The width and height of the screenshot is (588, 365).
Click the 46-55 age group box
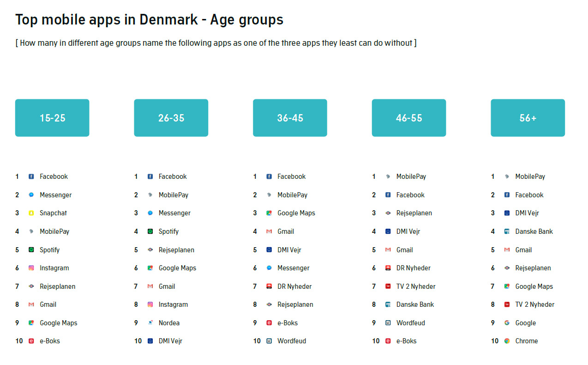[x=409, y=118]
